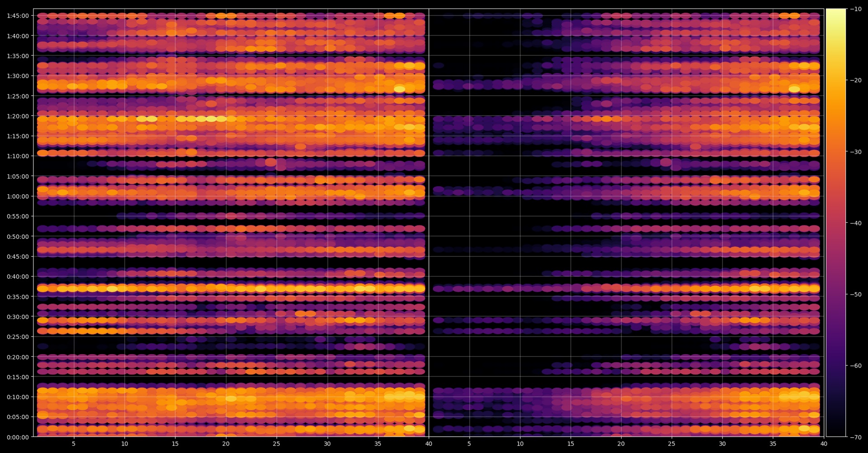This screenshot has width=868, height=453.
Task: Click the −10 colorbar label
Action: [x=855, y=9]
